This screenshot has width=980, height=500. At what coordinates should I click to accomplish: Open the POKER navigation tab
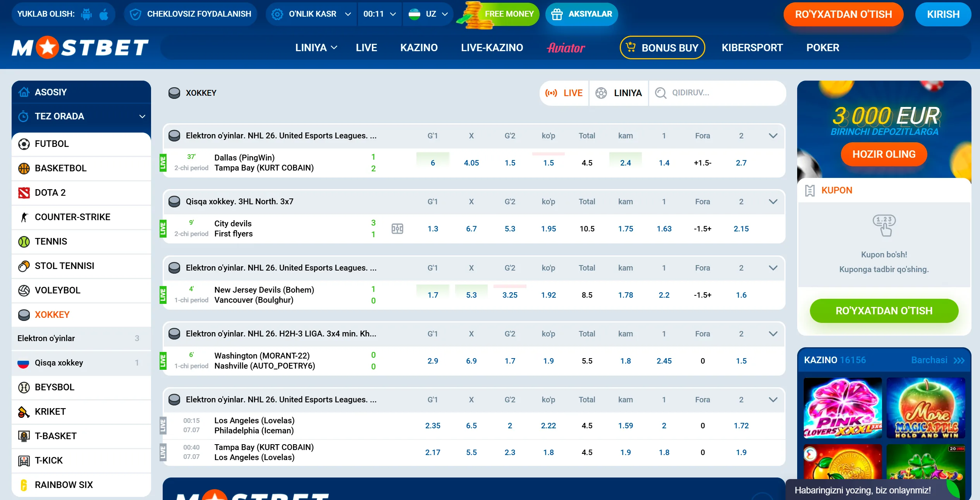[x=823, y=48]
